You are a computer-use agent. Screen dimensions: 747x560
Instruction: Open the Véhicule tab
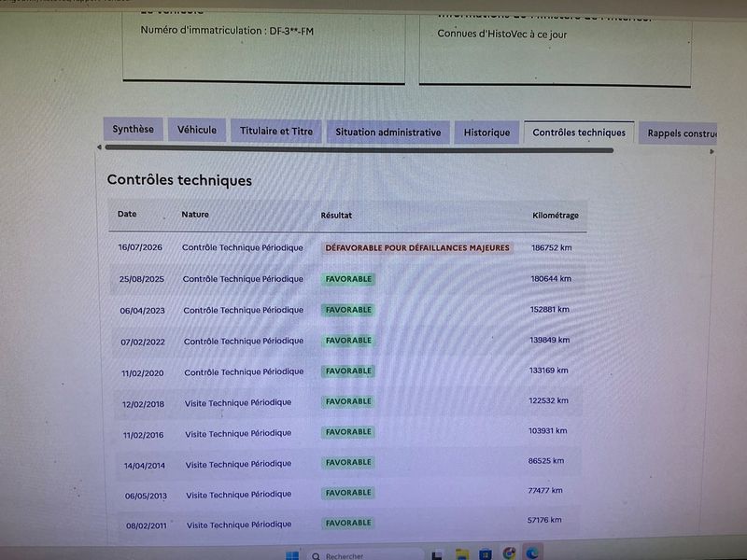coord(197,130)
